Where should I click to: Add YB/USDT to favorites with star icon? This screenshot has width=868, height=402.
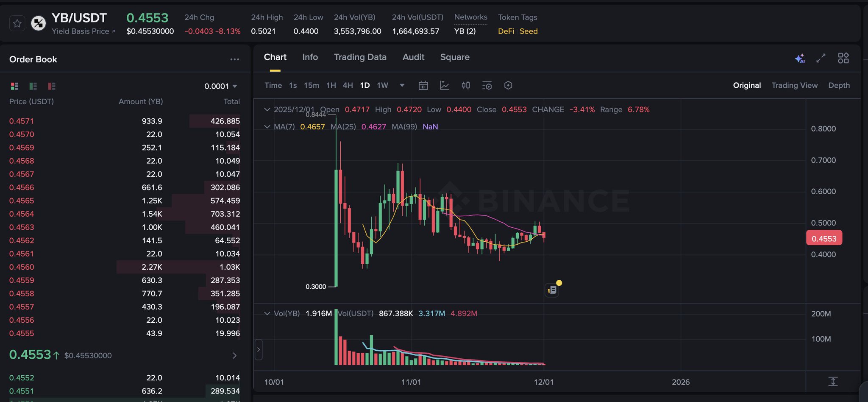[x=17, y=23]
